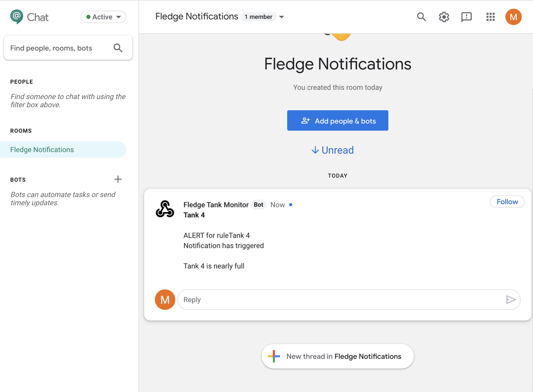Click the orange M account avatar in header
The width and height of the screenshot is (533, 392).
pyautogui.click(x=513, y=17)
